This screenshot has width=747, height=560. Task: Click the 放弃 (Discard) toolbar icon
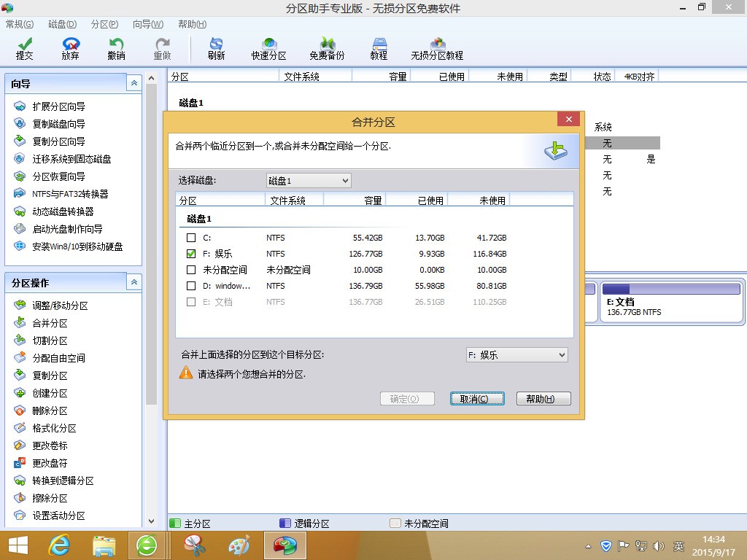coord(70,49)
